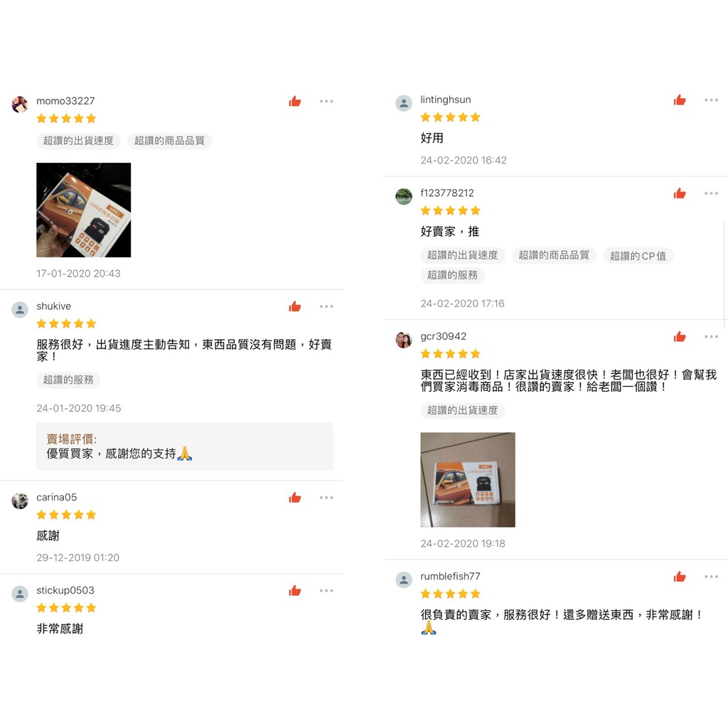The width and height of the screenshot is (728, 728).
Task: Toggle thumbs-up on gcr30942's review
Action: (680, 336)
